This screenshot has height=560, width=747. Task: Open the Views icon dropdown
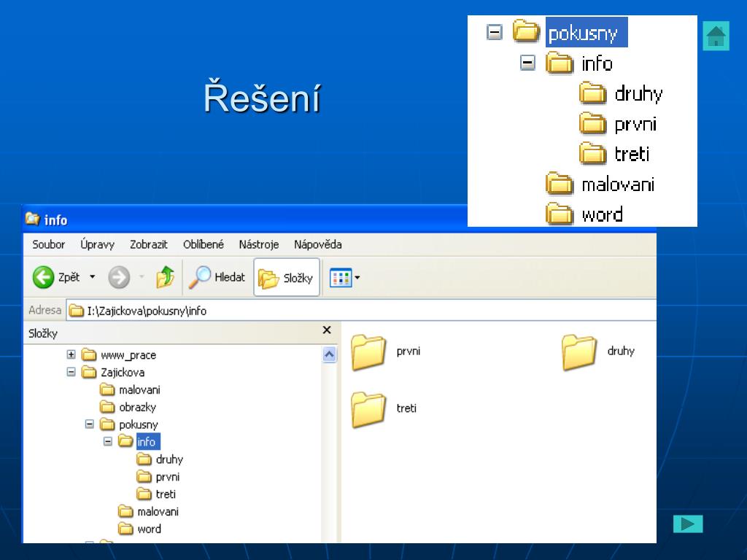pyautogui.click(x=345, y=278)
